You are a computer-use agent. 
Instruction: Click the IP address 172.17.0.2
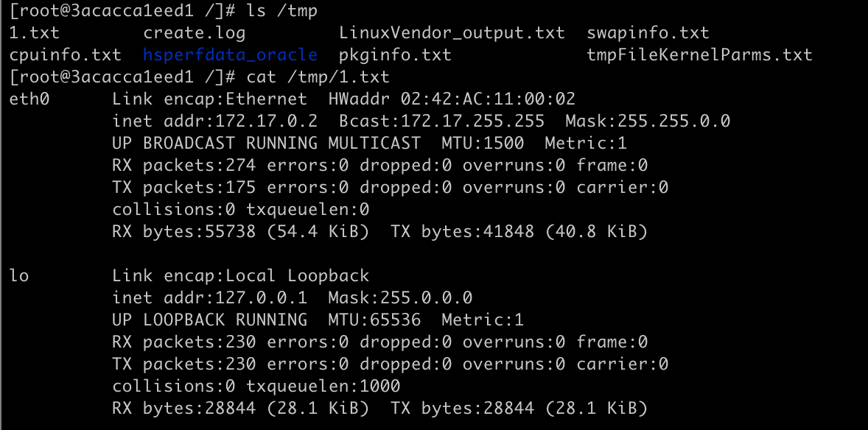click(x=276, y=121)
